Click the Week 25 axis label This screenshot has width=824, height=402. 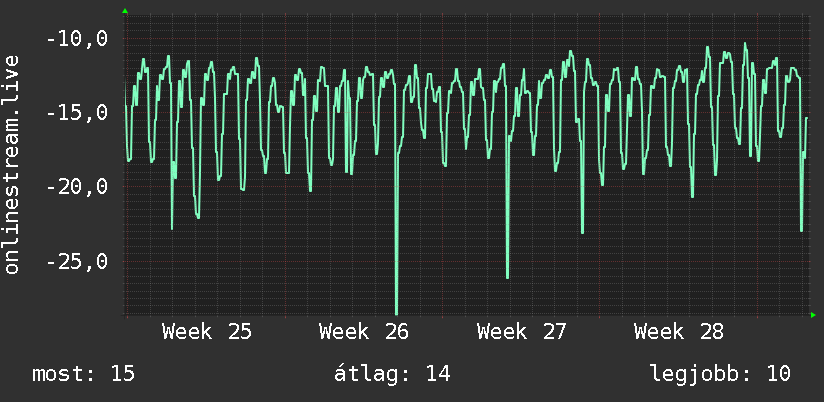[207, 332]
